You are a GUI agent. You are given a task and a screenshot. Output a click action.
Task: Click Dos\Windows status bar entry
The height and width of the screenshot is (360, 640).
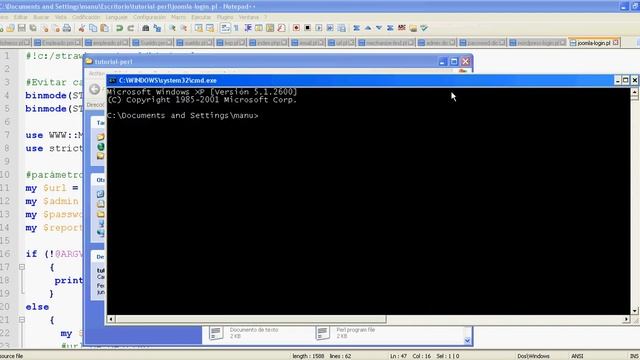(x=533, y=356)
